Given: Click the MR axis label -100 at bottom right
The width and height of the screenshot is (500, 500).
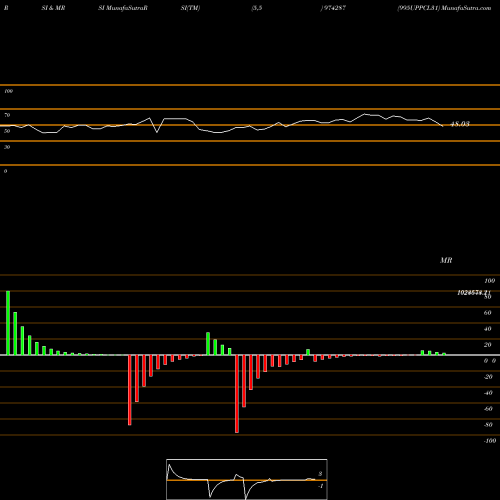Looking at the screenshot, I should (x=490, y=441).
